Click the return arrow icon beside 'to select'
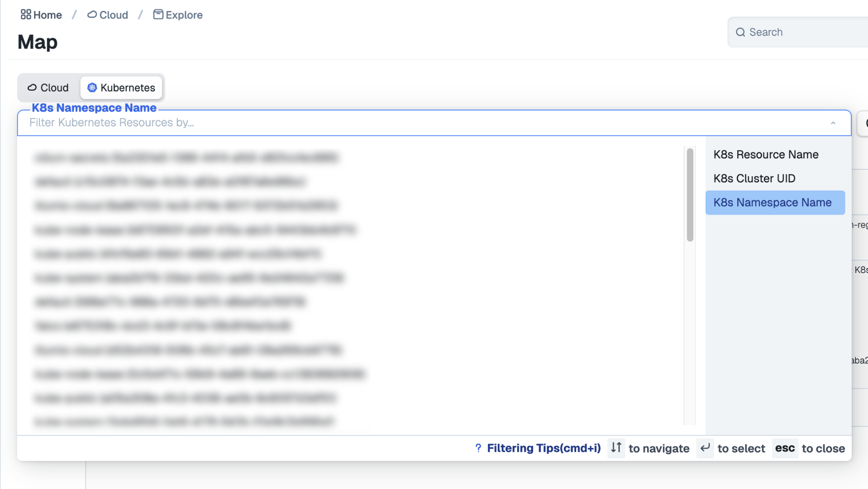The height and width of the screenshot is (489, 868). point(705,448)
